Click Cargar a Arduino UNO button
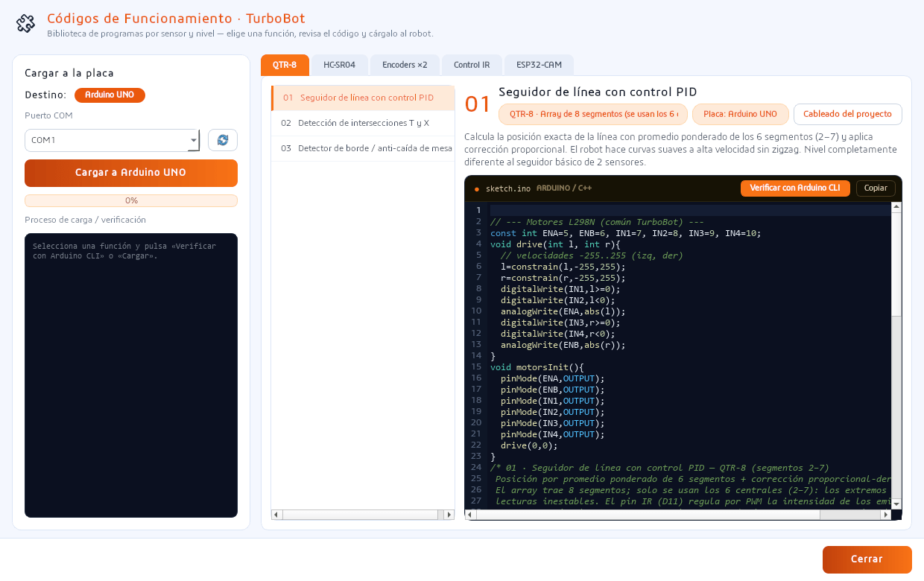 click(131, 173)
